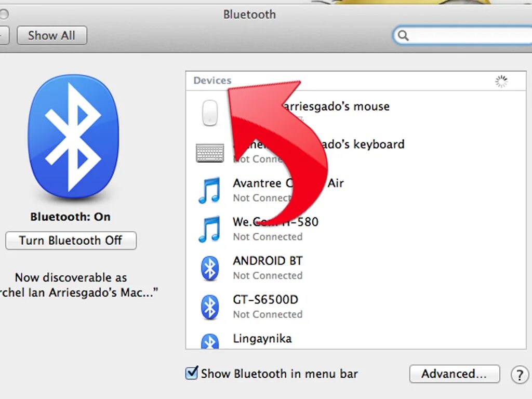The image size is (532, 399).
Task: Click the magnifier icon in the search field
Action: 404,35
